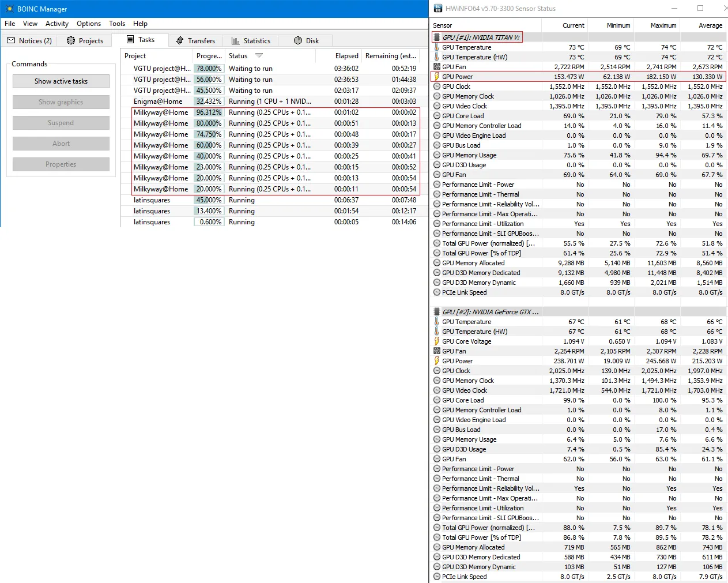Open the Help menu
This screenshot has height=583, width=728.
(140, 24)
